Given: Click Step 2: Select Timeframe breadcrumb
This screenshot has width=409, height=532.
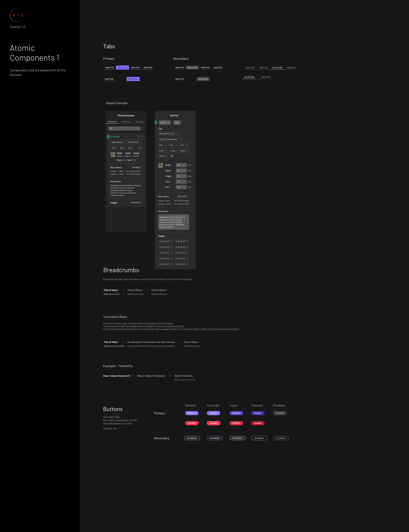Looking at the screenshot, I should click(x=151, y=376).
